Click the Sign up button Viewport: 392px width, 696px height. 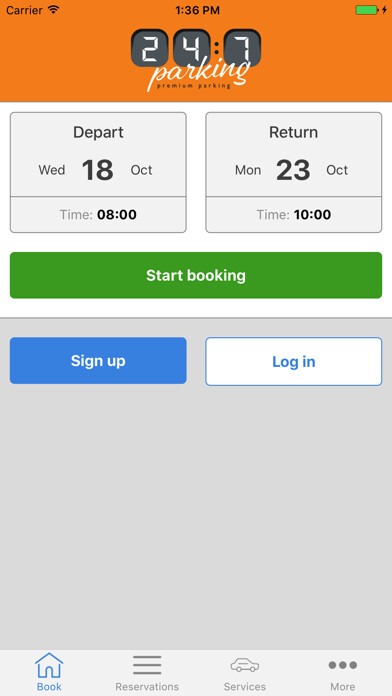click(98, 360)
